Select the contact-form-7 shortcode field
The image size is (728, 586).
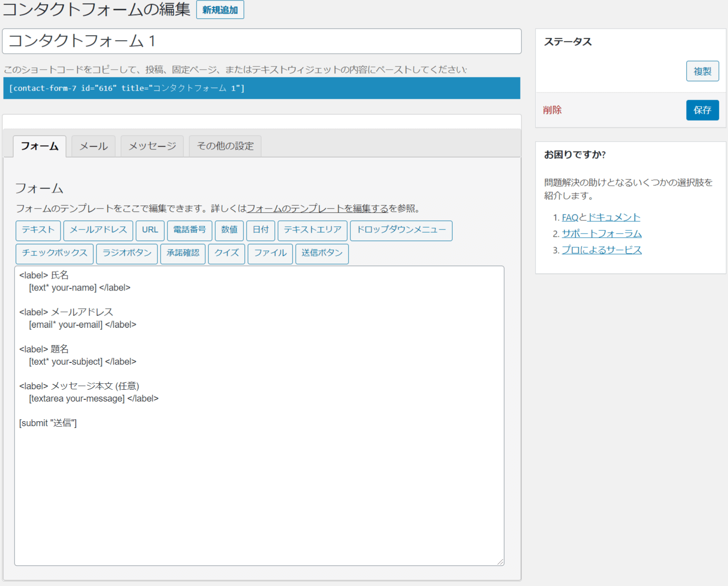(x=262, y=88)
